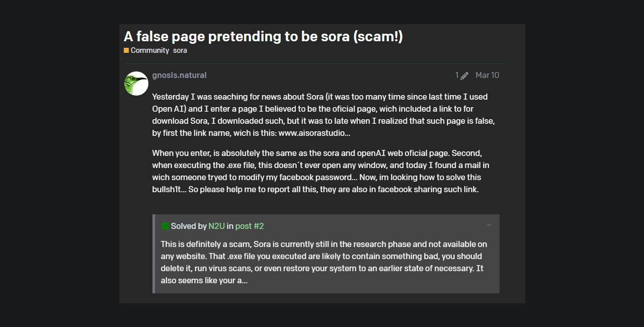Click the Mar 10 post date
644x327 pixels.
[487, 75]
